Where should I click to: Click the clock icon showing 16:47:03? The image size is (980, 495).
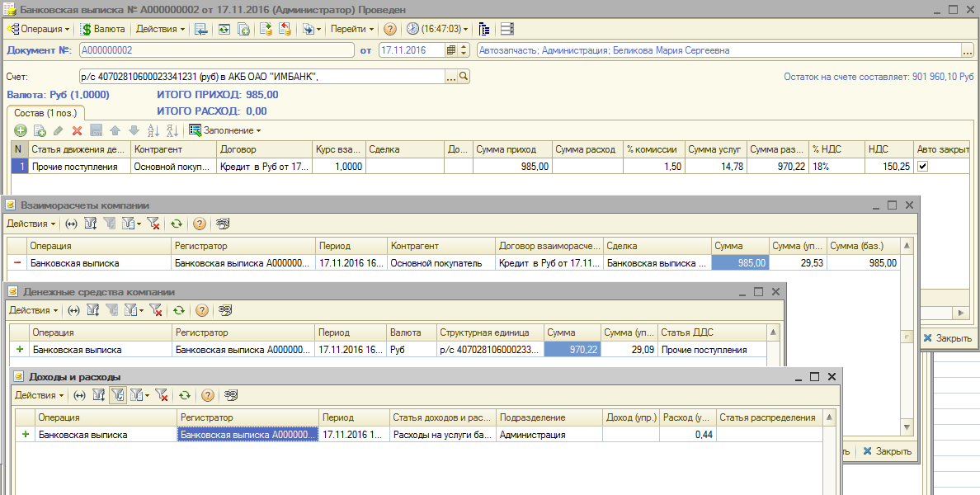coord(412,29)
